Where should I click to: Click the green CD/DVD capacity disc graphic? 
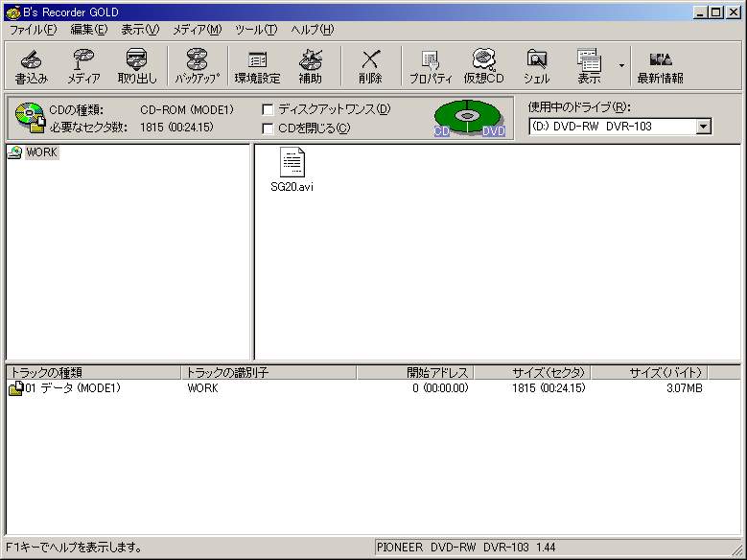pos(469,118)
